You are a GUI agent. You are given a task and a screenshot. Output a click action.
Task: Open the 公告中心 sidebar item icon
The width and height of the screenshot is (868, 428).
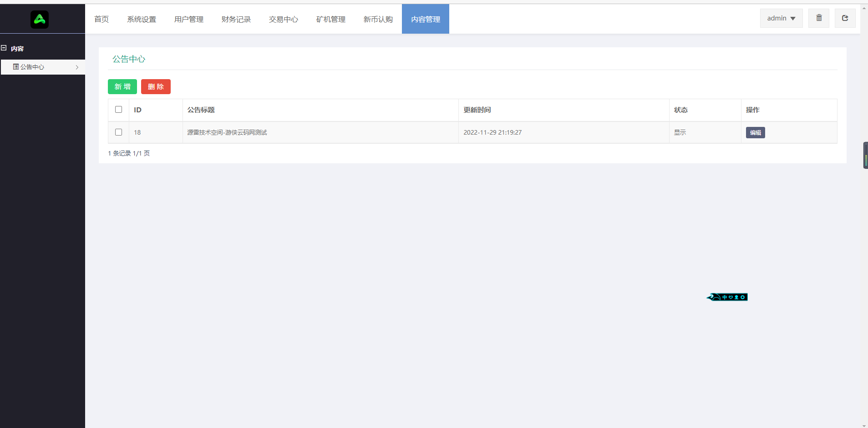click(15, 67)
